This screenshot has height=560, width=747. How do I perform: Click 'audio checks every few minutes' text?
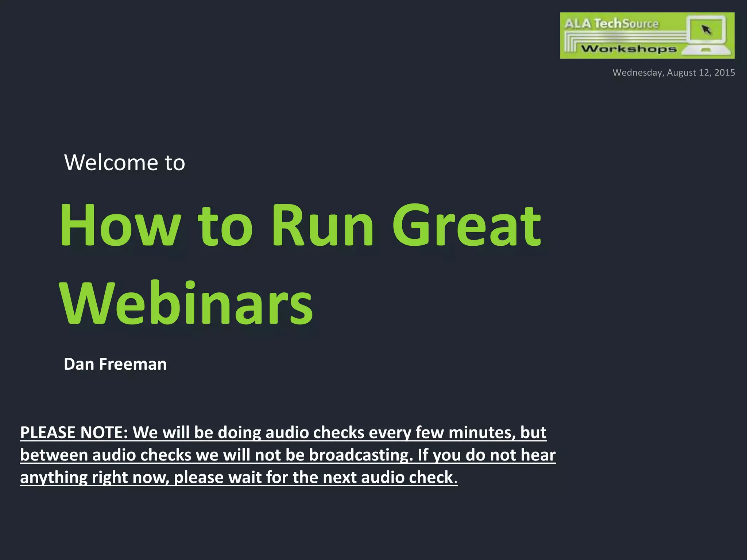point(390,432)
